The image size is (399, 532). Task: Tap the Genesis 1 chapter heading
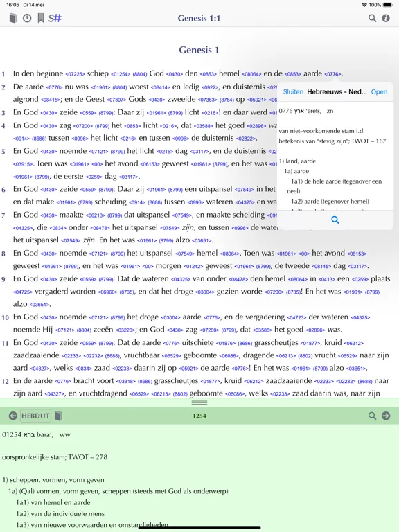(199, 50)
